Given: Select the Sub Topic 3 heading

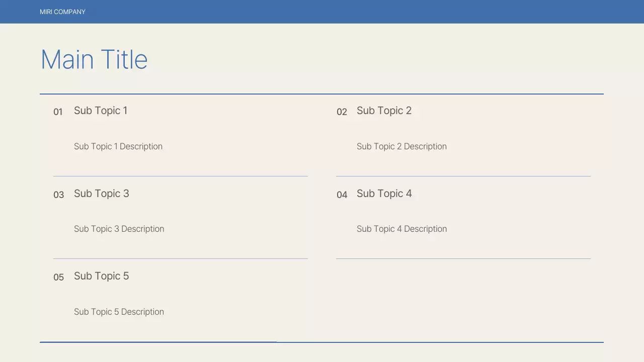Looking at the screenshot, I should (102, 194).
